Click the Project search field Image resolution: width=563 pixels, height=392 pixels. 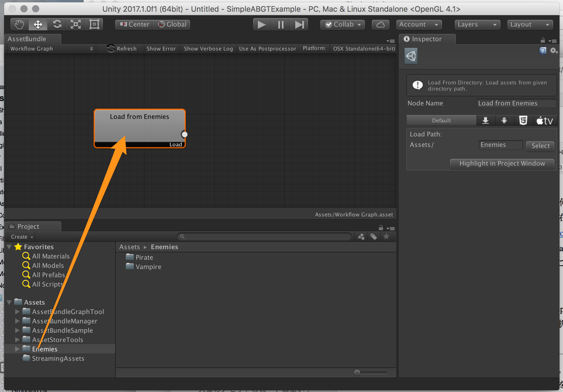264,237
